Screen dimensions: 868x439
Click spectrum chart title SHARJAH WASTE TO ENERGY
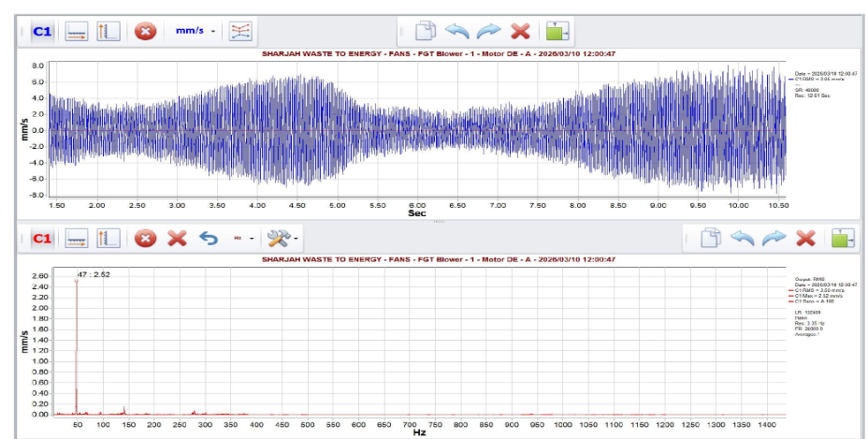[438, 259]
